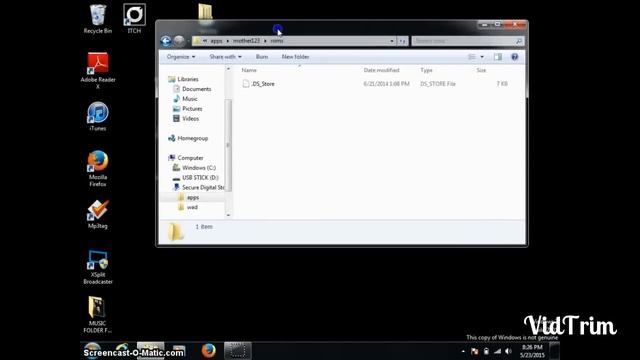This screenshot has width=640, height=360.
Task: Click the New folder button
Action: click(x=295, y=57)
